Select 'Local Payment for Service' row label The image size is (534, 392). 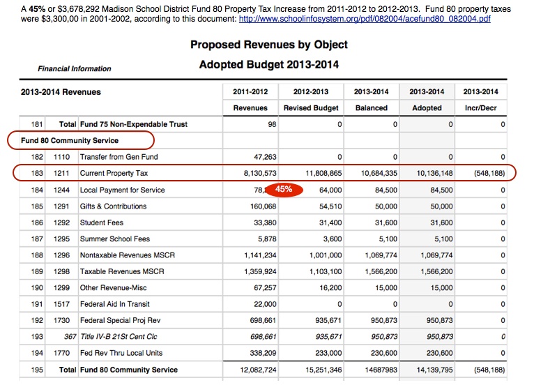click(x=122, y=190)
